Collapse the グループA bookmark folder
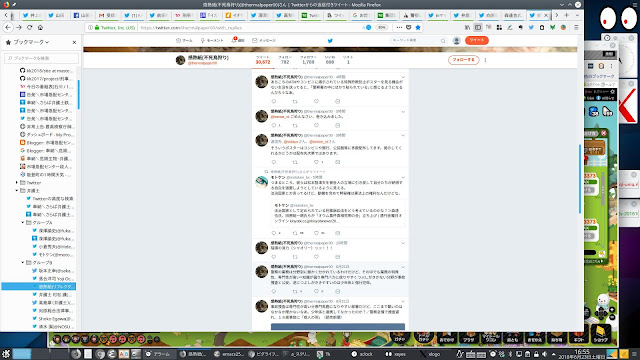Image resolution: width=640 pixels, height=360 pixels. point(22,222)
